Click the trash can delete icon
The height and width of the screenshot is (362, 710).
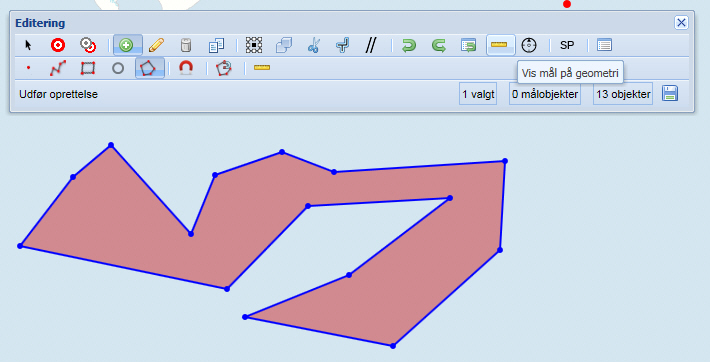186,45
